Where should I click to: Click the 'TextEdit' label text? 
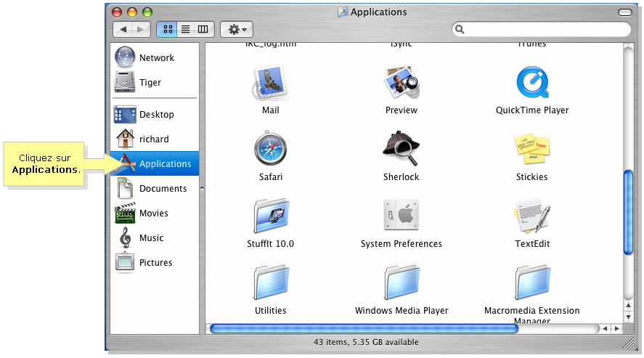(532, 244)
